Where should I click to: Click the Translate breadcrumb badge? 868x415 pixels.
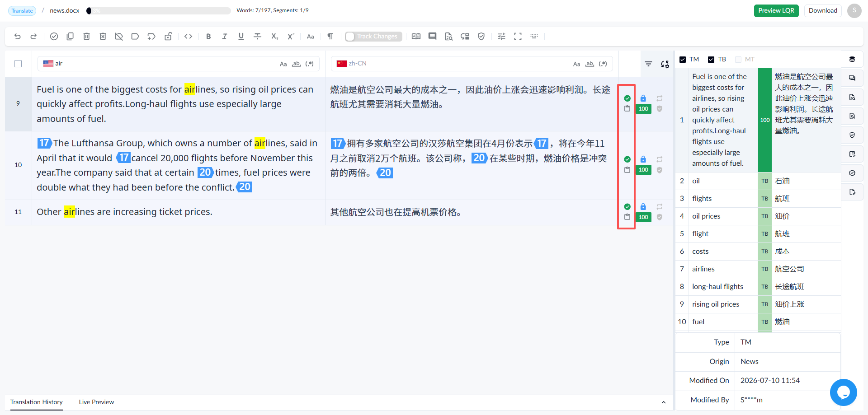22,11
